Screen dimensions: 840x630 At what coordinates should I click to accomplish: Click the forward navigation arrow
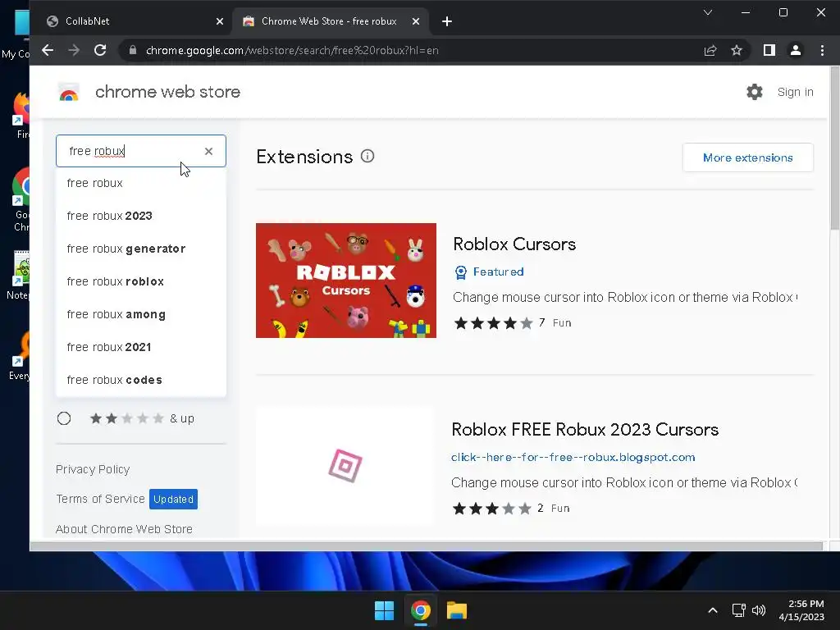click(74, 50)
